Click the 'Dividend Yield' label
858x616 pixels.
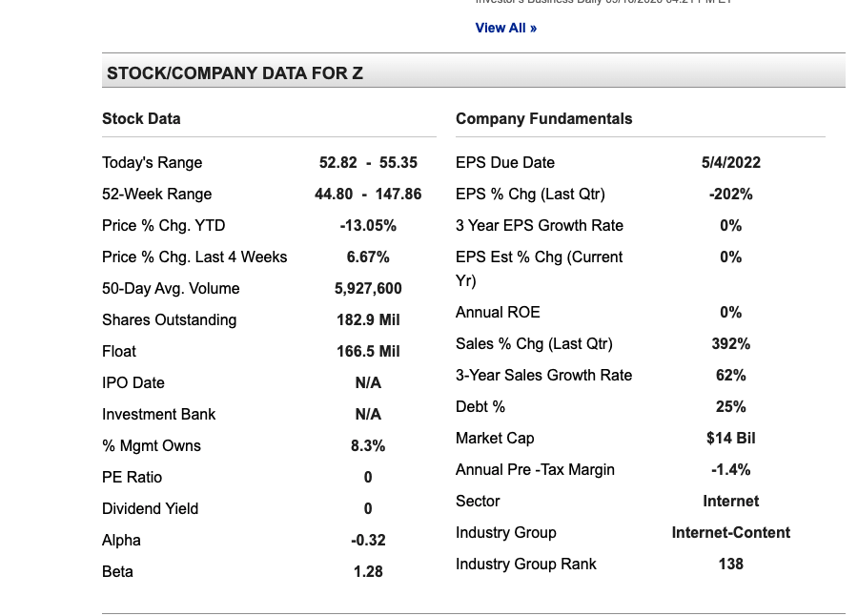pyautogui.click(x=151, y=508)
